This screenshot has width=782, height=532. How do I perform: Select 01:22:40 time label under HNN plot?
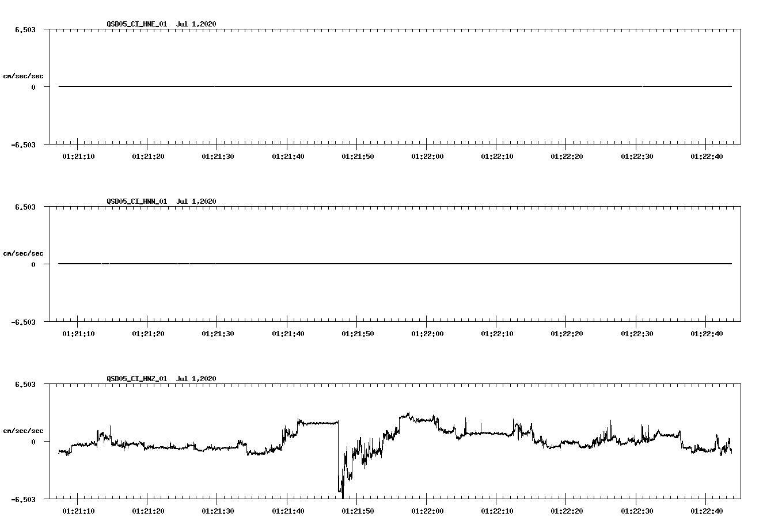pyautogui.click(x=707, y=334)
